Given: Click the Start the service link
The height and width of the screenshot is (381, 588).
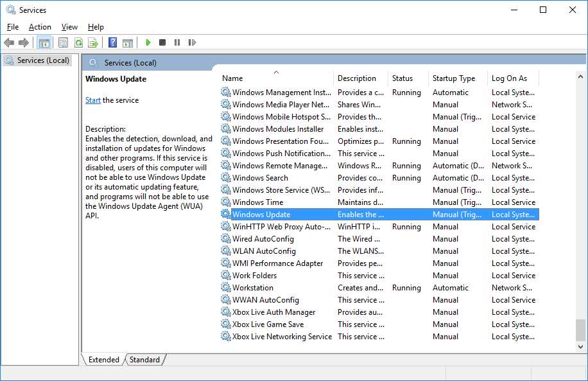Looking at the screenshot, I should (x=93, y=100).
